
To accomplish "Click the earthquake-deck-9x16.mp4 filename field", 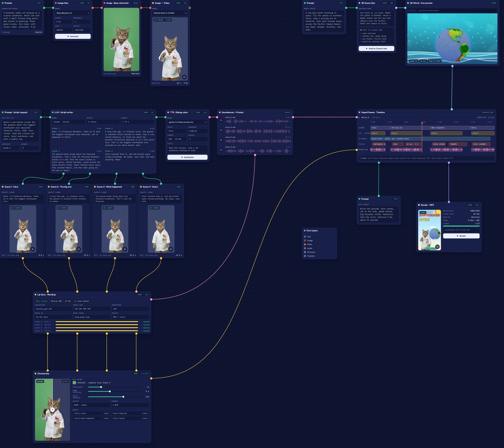I will pos(461,230).
